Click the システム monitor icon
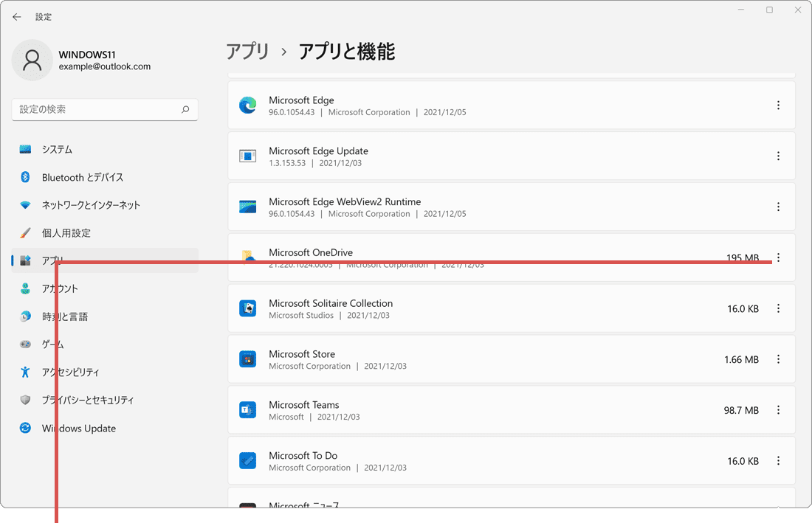 tap(25, 150)
